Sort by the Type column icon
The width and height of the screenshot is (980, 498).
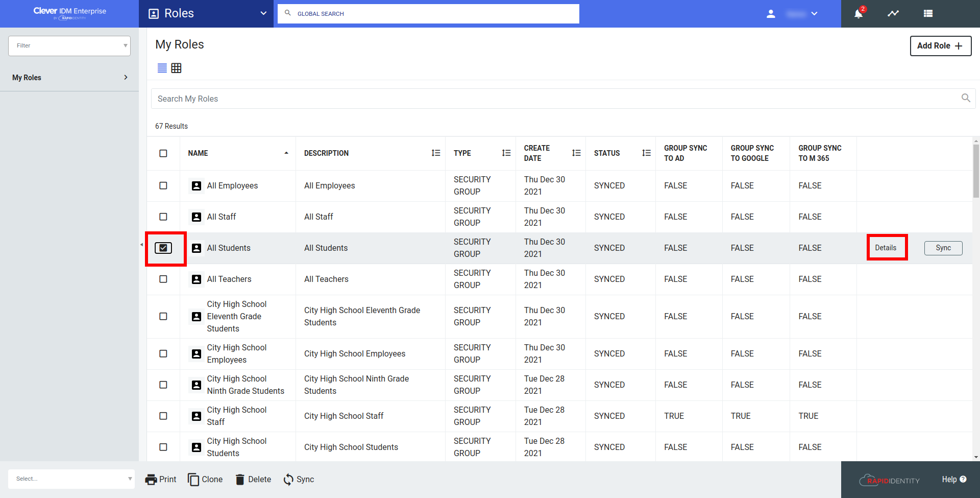(506, 153)
